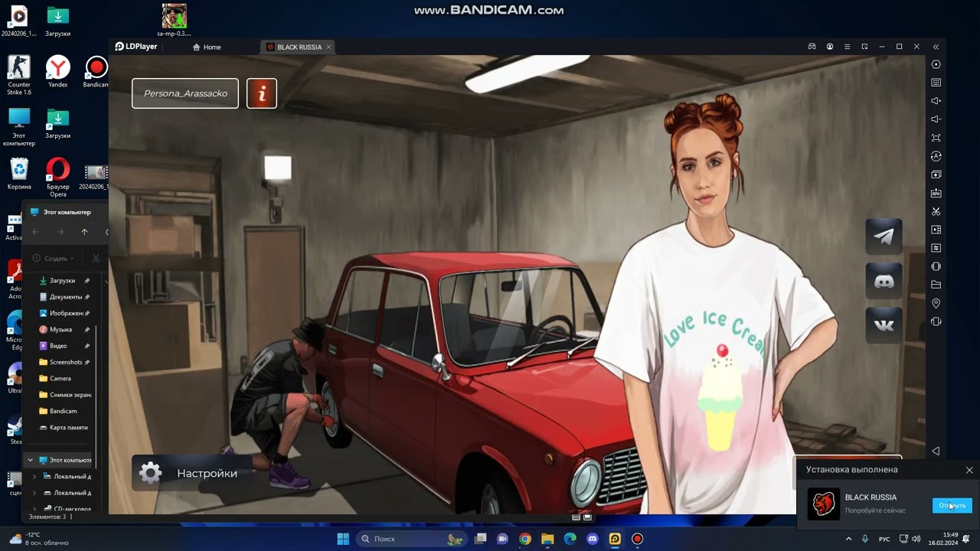Open Google Chrome from the taskbar
Image resolution: width=980 pixels, height=551 pixels.
tap(525, 539)
